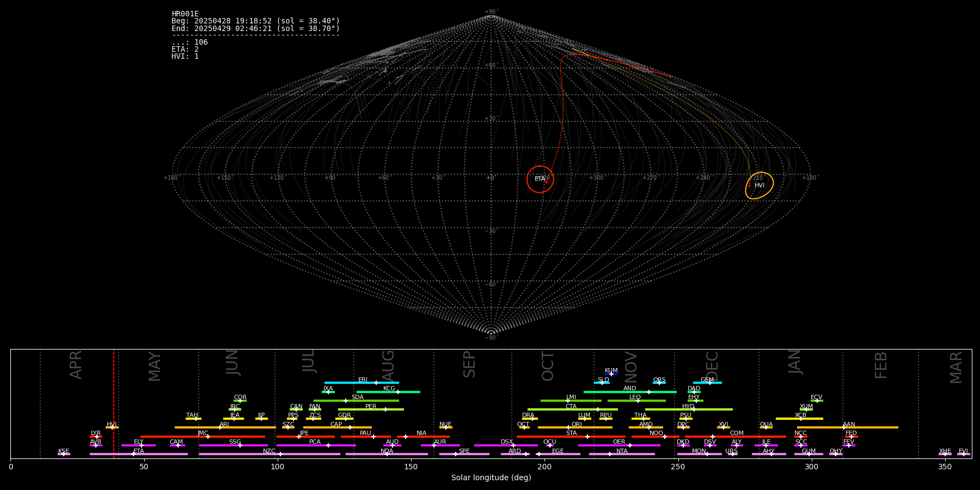The width and height of the screenshot is (980, 490).
Task: Click the −60 declination label on sky map
Action: pos(491,285)
